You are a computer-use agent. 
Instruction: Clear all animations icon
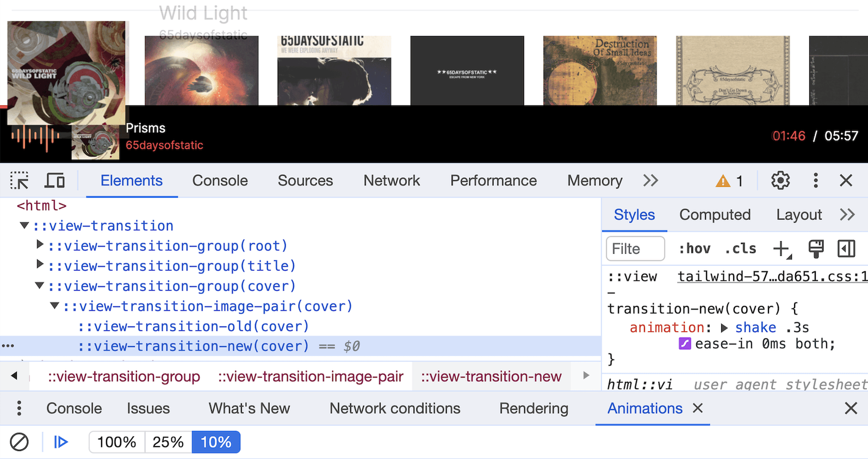coord(20,442)
